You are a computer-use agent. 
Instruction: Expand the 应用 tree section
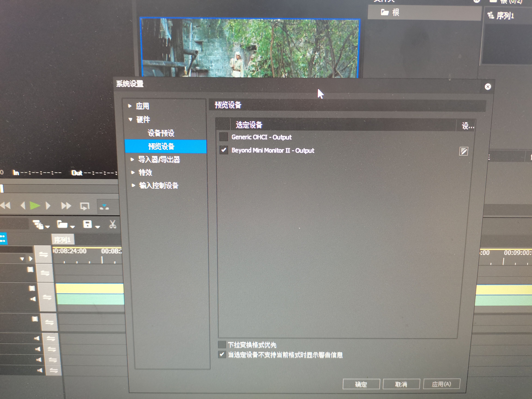130,106
